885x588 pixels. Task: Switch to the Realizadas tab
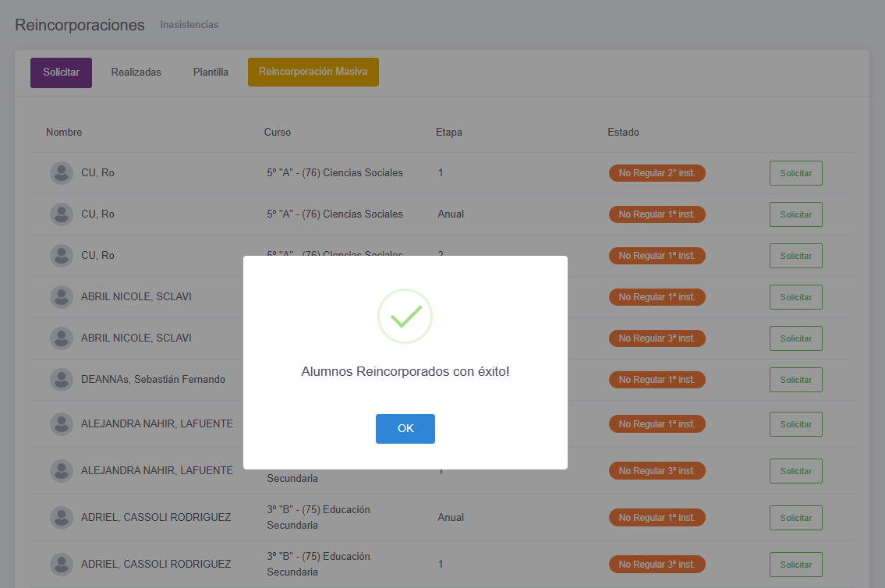point(136,73)
